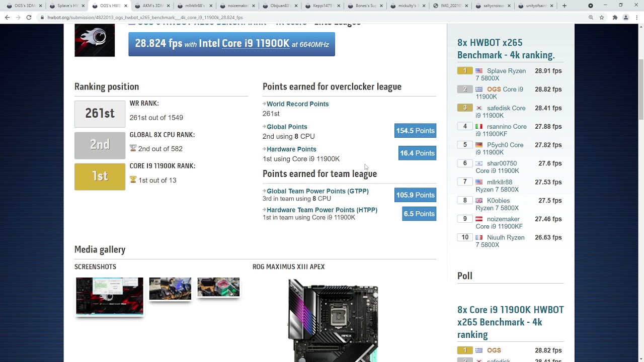Click the OGS team logo avatar

pyautogui.click(x=95, y=40)
